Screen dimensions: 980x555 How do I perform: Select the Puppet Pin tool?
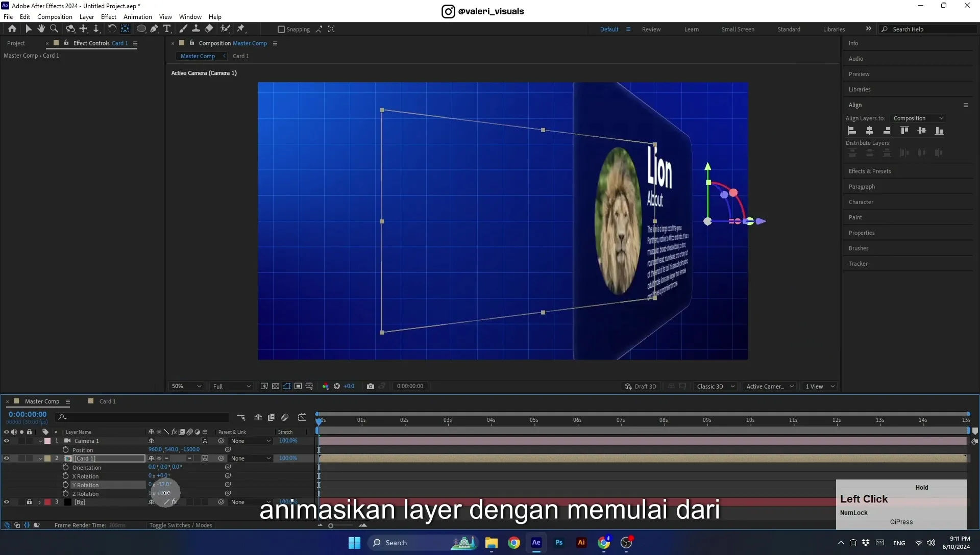(x=241, y=29)
